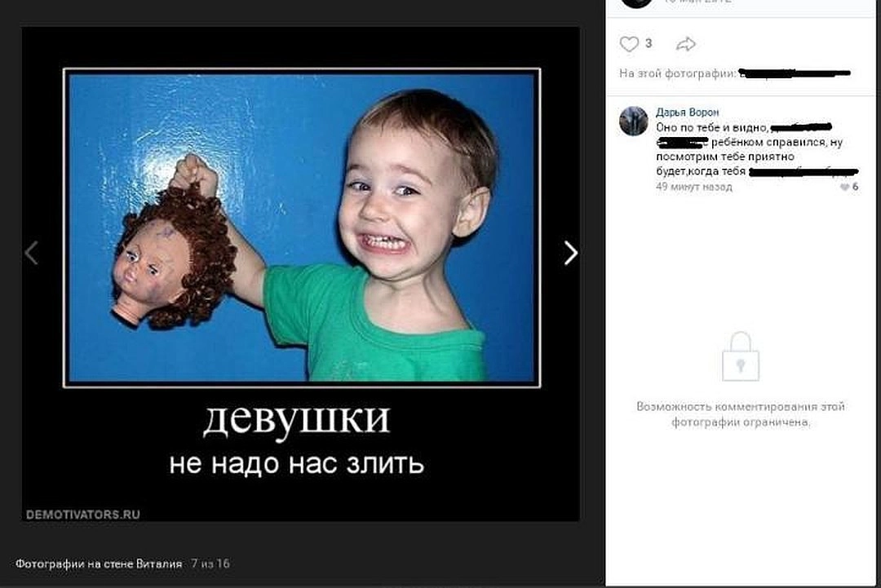
Task: Go back to the previous photo arrow
Action: (32, 253)
